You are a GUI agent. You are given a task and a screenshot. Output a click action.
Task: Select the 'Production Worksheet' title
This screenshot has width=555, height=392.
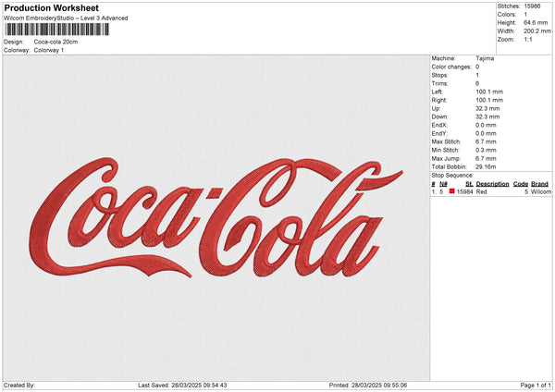click(51, 7)
